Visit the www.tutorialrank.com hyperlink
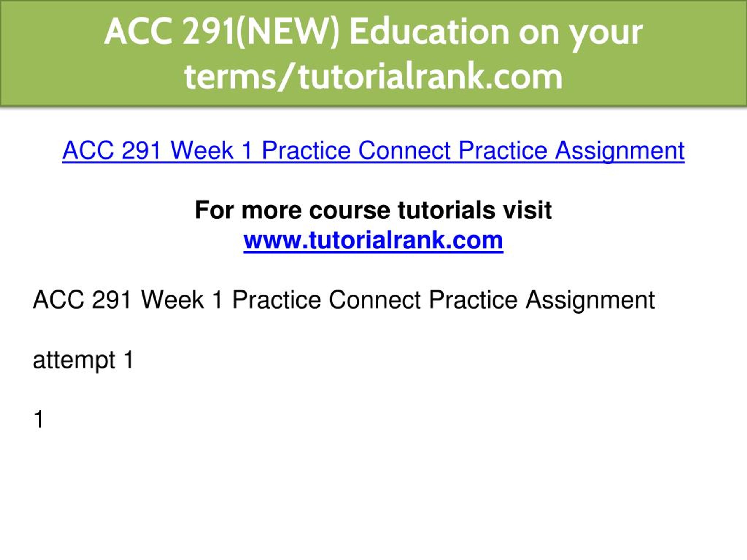 (x=373, y=240)
